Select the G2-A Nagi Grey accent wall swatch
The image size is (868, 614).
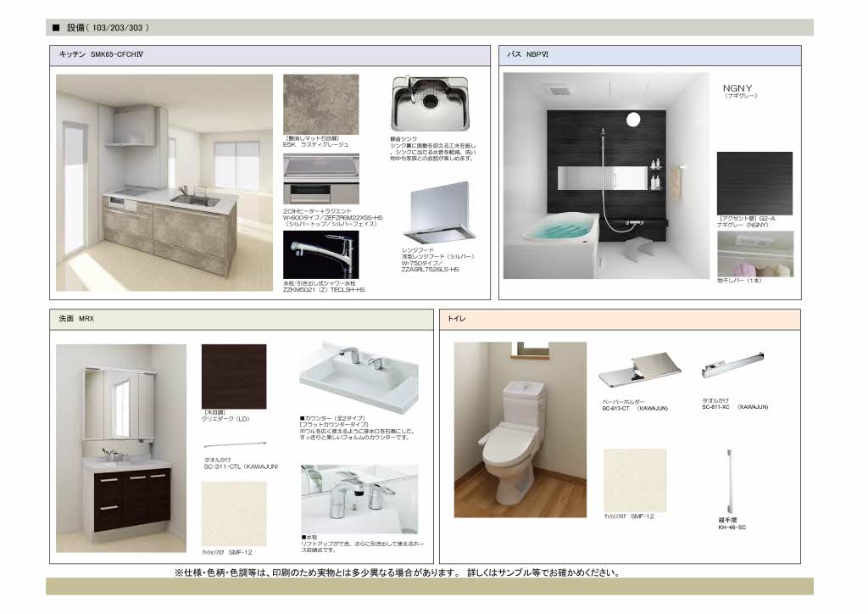pyautogui.click(x=754, y=183)
